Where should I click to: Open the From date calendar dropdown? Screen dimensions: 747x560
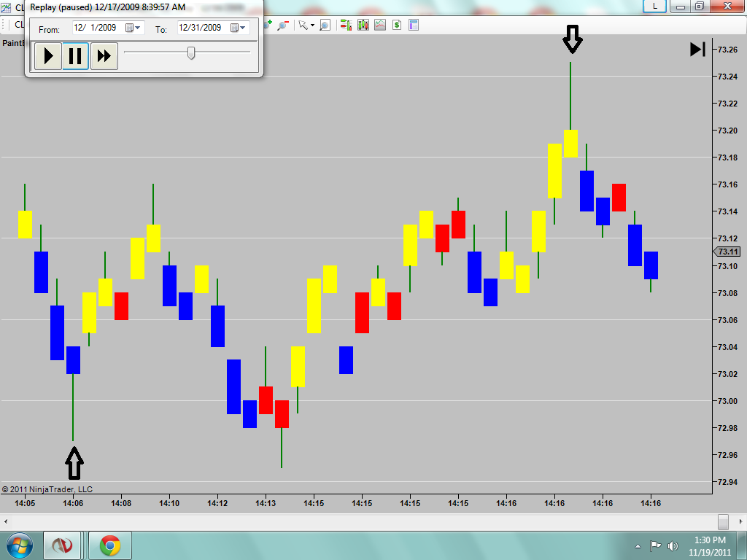coord(133,28)
